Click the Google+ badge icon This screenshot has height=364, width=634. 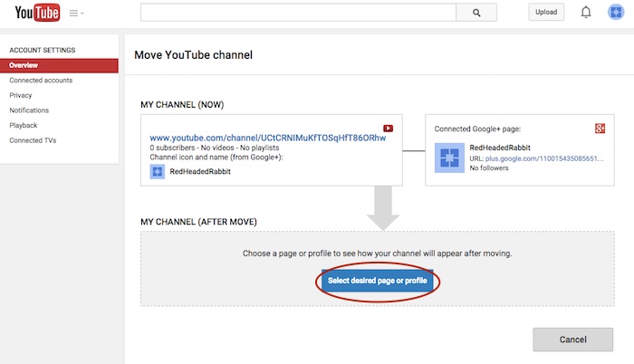599,129
